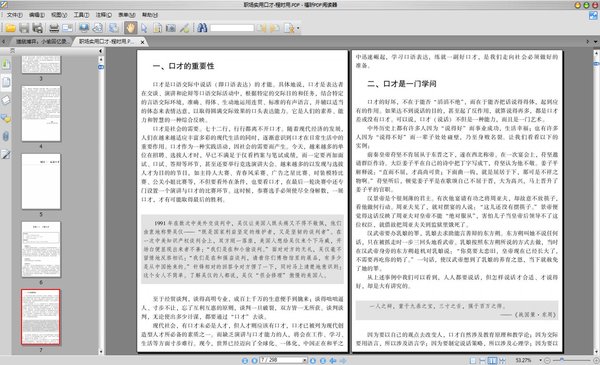Switch to the first document tab
The width and height of the screenshot is (600, 365).
41,41
